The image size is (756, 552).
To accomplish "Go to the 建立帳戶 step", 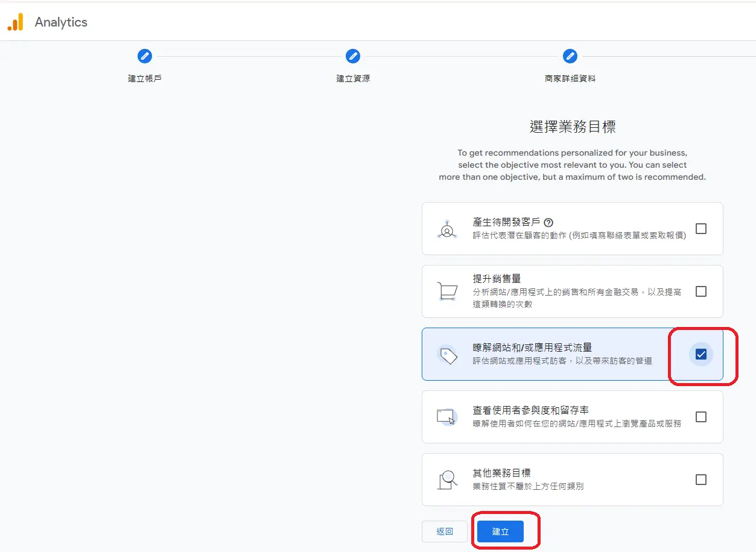I will (144, 79).
